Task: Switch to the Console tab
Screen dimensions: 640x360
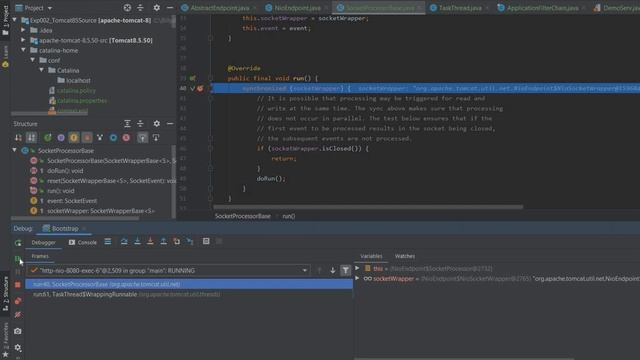Action: tap(82, 242)
